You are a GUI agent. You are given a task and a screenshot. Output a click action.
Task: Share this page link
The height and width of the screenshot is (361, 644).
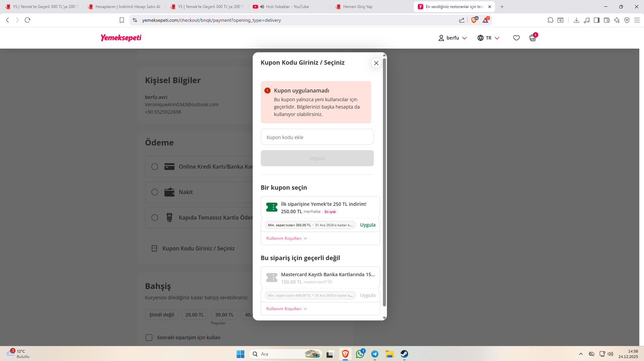tap(462, 20)
